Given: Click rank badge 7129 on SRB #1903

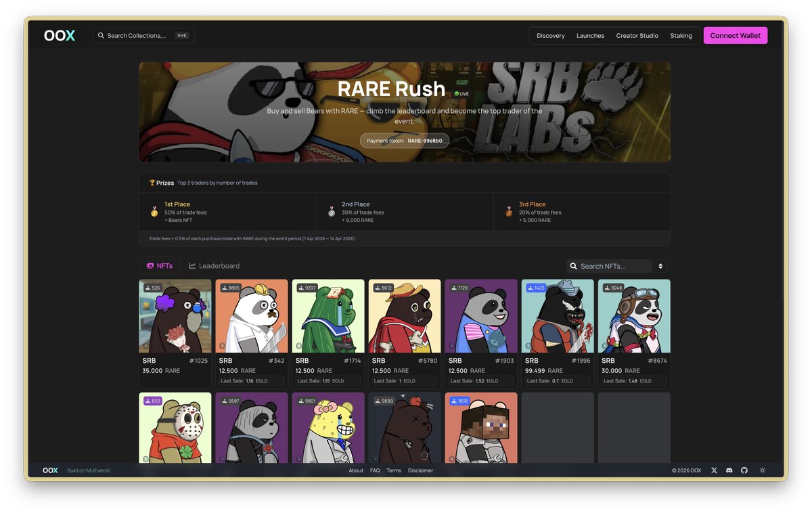Looking at the screenshot, I should coord(459,288).
